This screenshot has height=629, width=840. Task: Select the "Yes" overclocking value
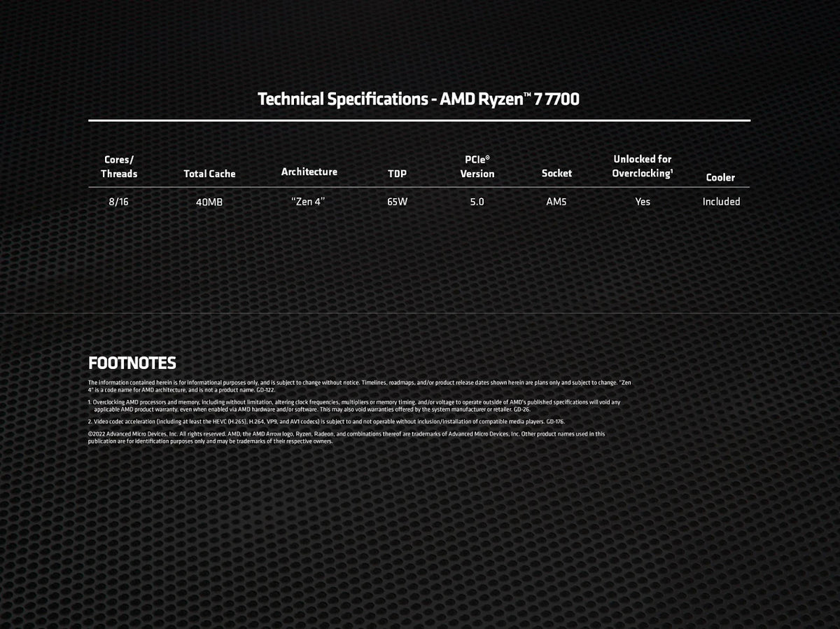pyautogui.click(x=643, y=202)
